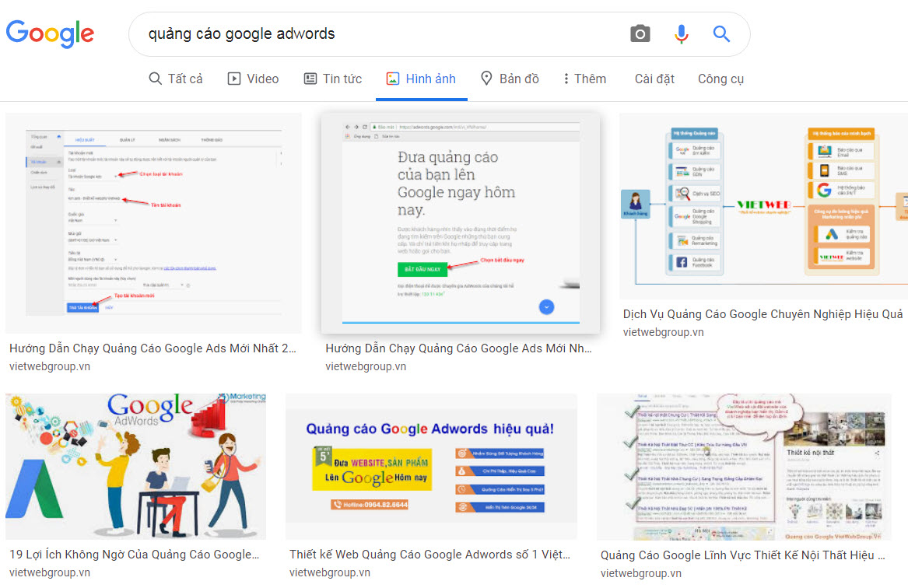The height and width of the screenshot is (588, 908).
Task: Click the Google logo
Action: tap(50, 33)
